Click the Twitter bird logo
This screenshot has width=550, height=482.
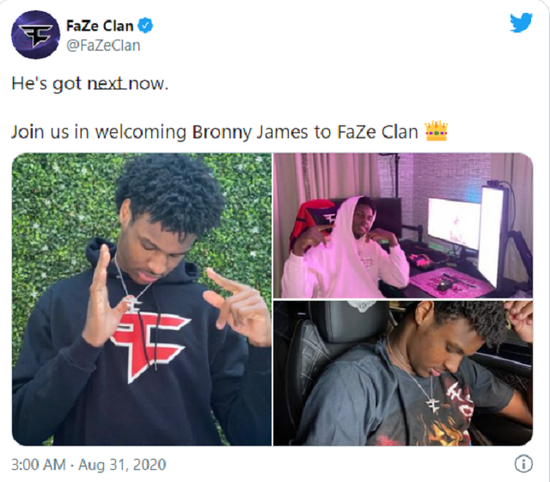521,22
